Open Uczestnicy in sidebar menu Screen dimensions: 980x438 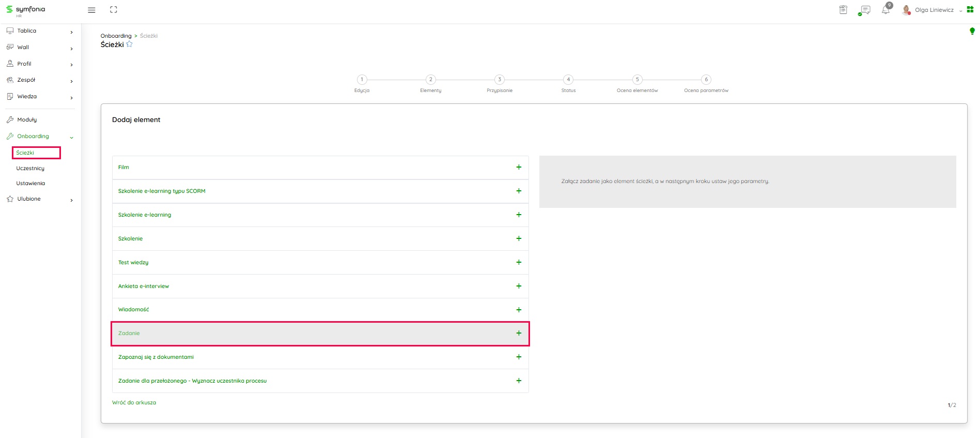click(30, 169)
